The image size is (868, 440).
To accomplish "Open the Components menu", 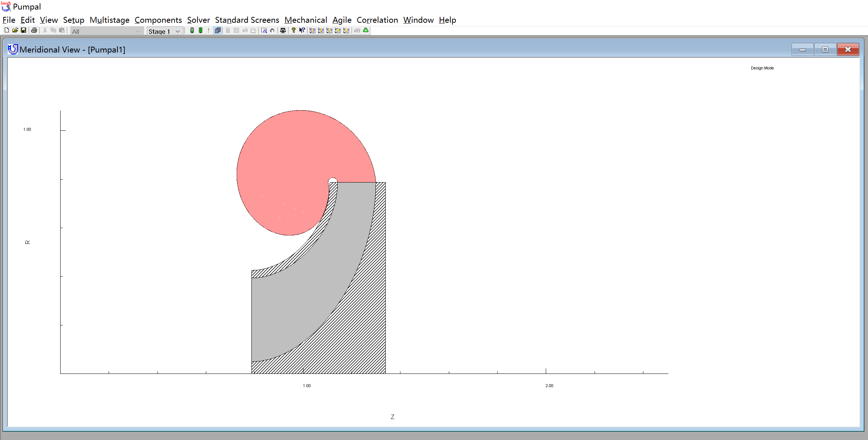I will (158, 20).
